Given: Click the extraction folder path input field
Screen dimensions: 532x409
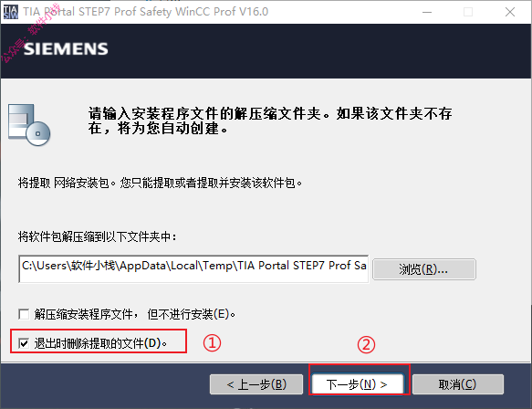Looking at the screenshot, I should (193, 268).
